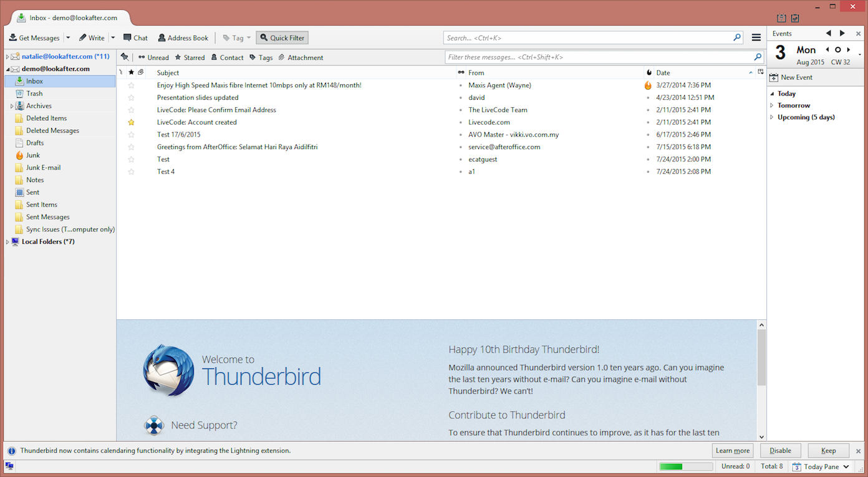Star the Test 4 message
The width and height of the screenshot is (868, 477).
pos(131,171)
